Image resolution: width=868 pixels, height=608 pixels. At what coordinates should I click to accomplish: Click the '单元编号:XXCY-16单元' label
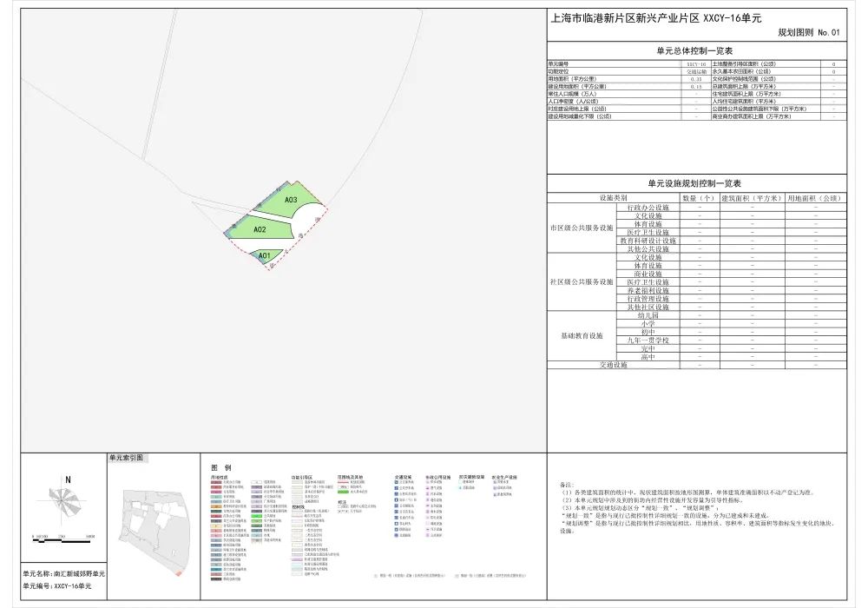click(x=57, y=585)
